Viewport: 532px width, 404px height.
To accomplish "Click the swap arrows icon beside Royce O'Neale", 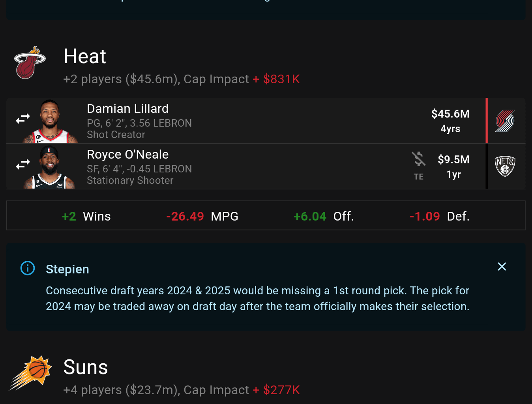I will pos(22,164).
